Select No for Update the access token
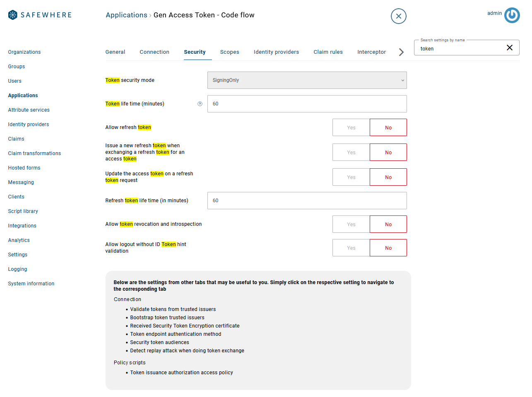The width and height of the screenshot is (532, 397). [388, 177]
